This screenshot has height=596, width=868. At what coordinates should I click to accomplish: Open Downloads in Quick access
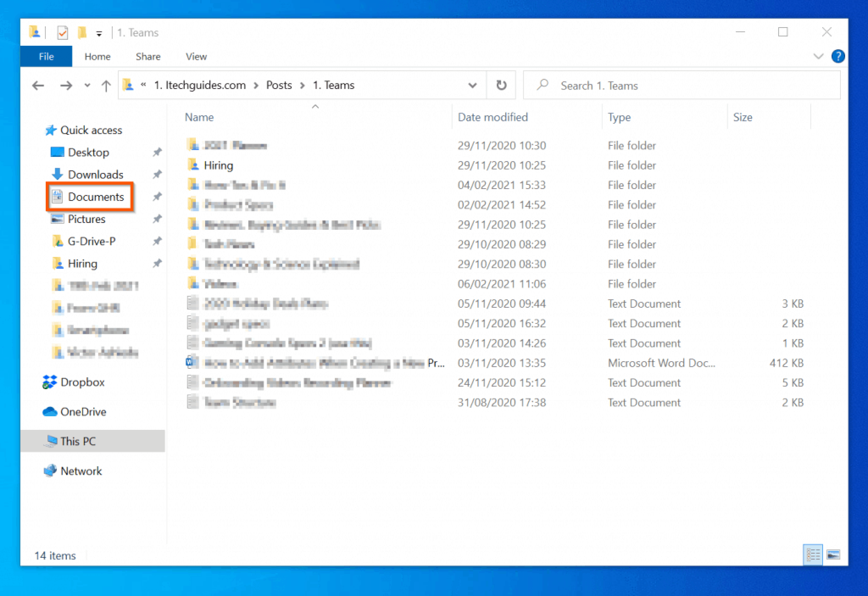point(95,175)
